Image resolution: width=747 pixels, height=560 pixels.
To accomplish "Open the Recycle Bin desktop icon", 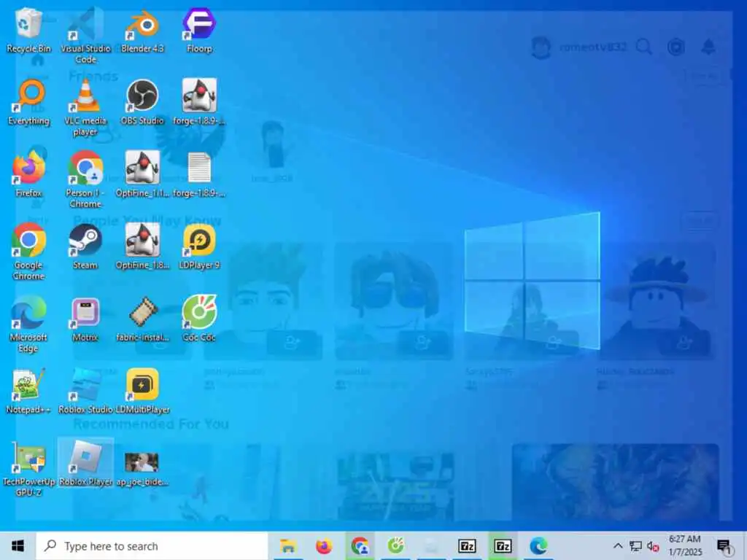I will pyautogui.click(x=28, y=29).
